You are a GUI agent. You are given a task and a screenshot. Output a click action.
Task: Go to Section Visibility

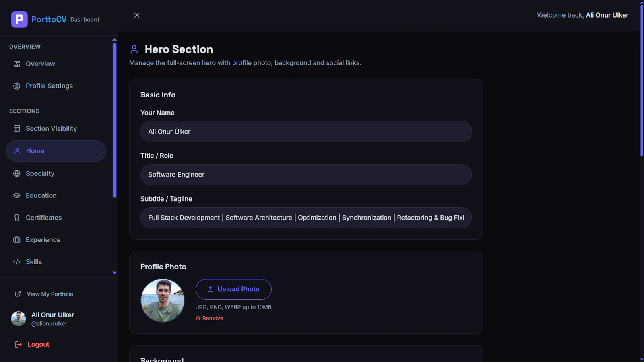pyautogui.click(x=56, y=129)
